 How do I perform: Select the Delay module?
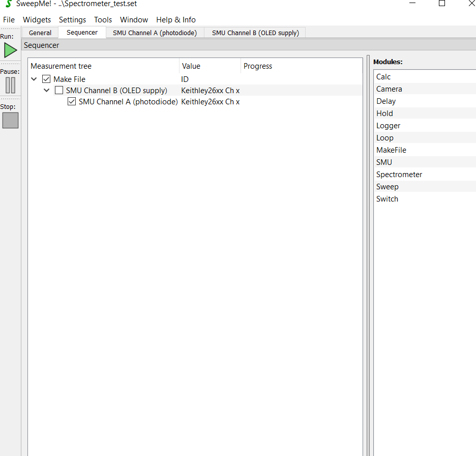[425, 101]
